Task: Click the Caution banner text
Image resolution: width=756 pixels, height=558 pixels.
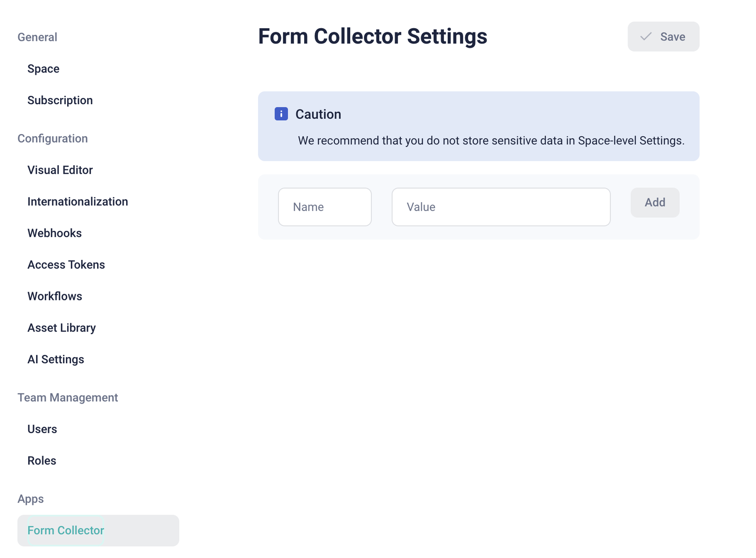Action: pos(491,141)
